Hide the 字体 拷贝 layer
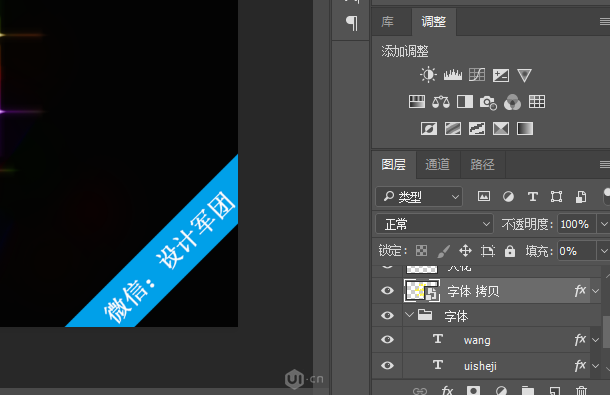 click(387, 291)
